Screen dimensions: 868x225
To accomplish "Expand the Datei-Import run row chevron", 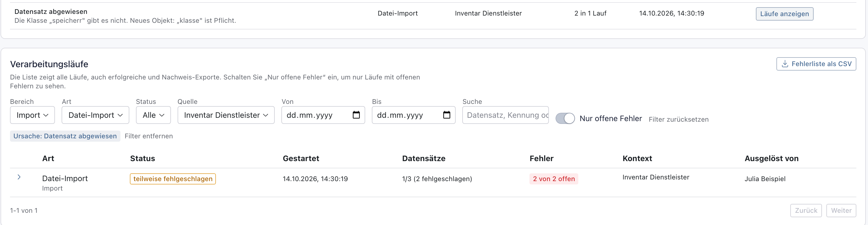I will [x=19, y=177].
